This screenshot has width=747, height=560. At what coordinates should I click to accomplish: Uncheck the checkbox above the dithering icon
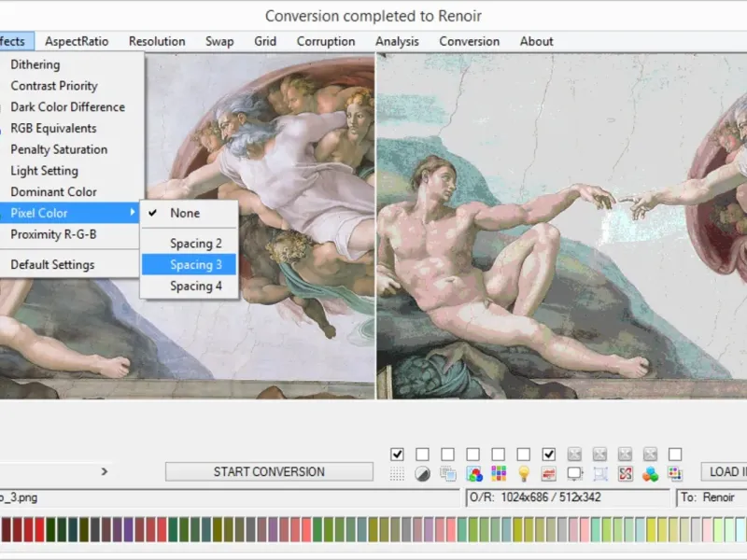tap(398, 455)
